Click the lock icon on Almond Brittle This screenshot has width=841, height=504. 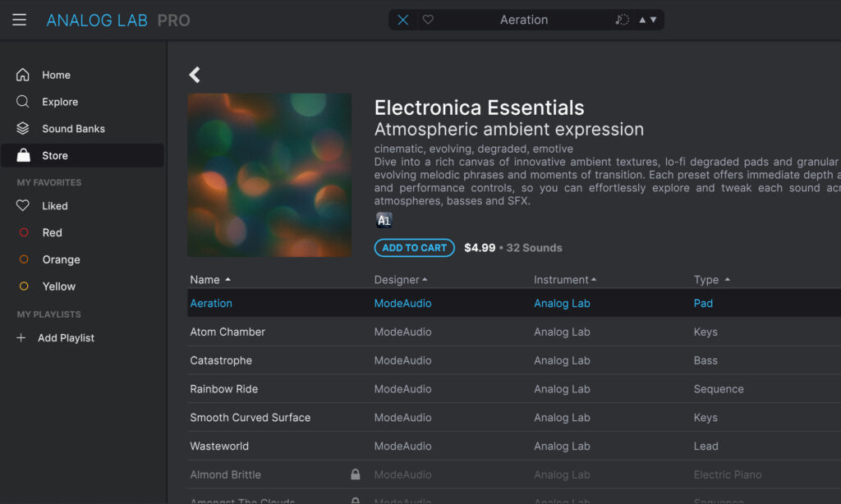355,474
